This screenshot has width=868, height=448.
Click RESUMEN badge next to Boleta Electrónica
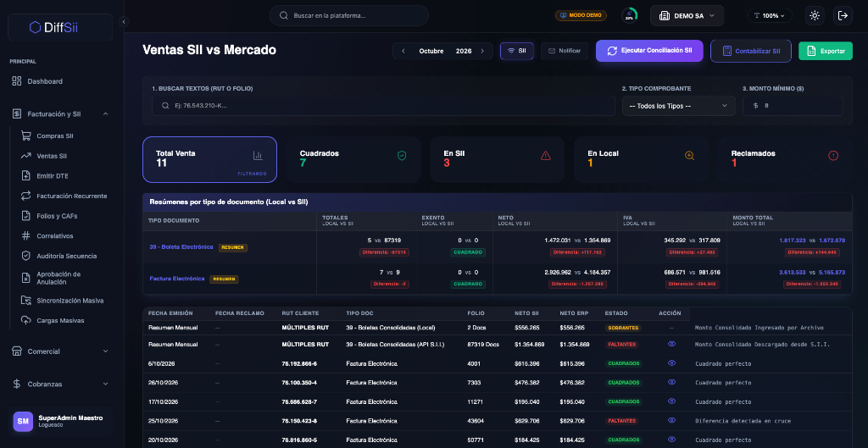tap(233, 248)
